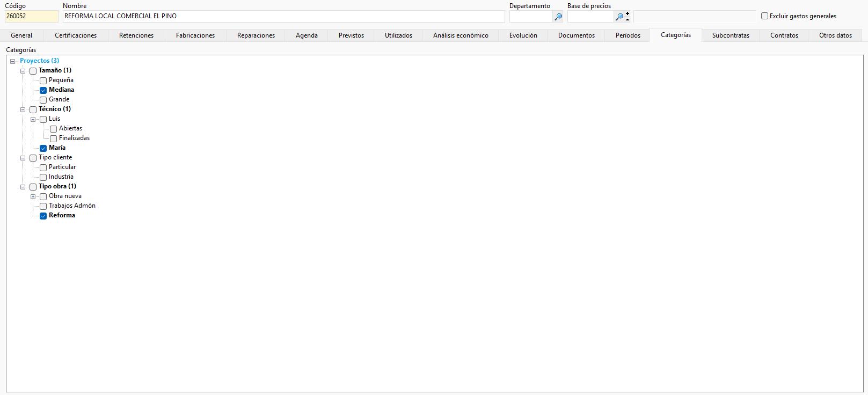Switch to the Certificaciones tab
868x395 pixels.
[76, 35]
